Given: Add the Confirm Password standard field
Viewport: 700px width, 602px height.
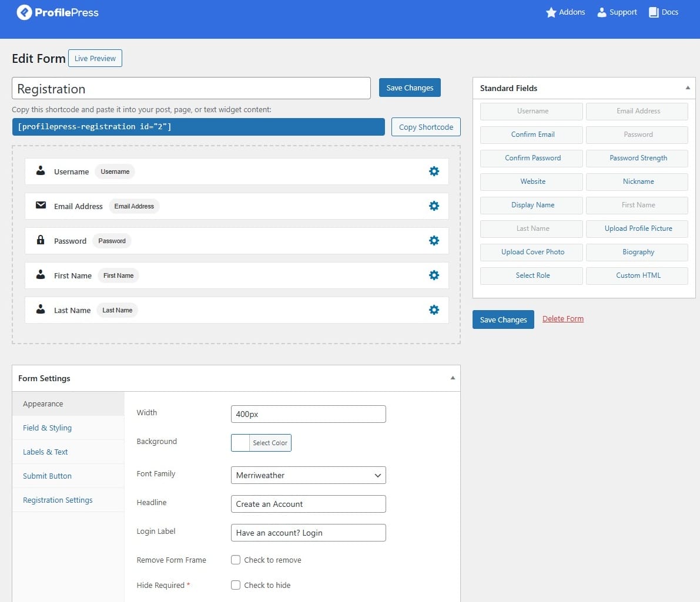Looking at the screenshot, I should click(531, 158).
